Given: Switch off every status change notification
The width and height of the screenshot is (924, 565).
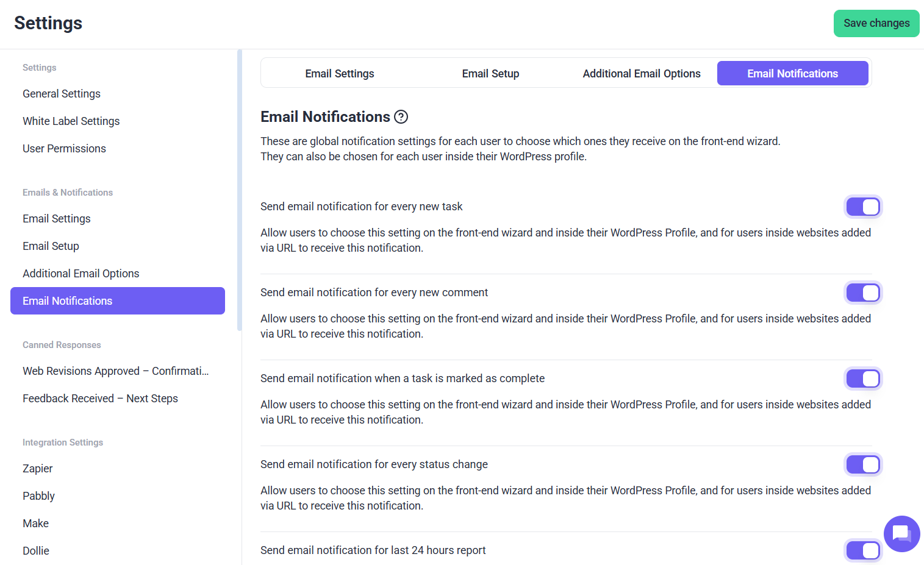Looking at the screenshot, I should 863,465.
